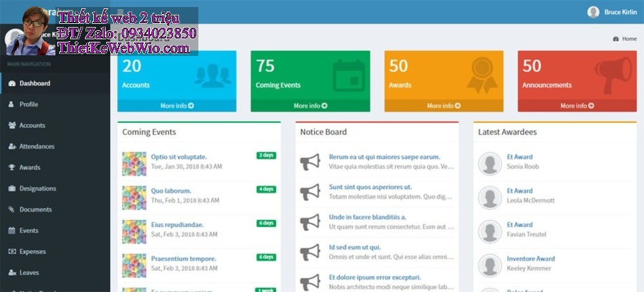Image resolution: width=644 pixels, height=292 pixels.
Task: Click Sonia Roob's avatar thumbnail
Action: click(490, 163)
